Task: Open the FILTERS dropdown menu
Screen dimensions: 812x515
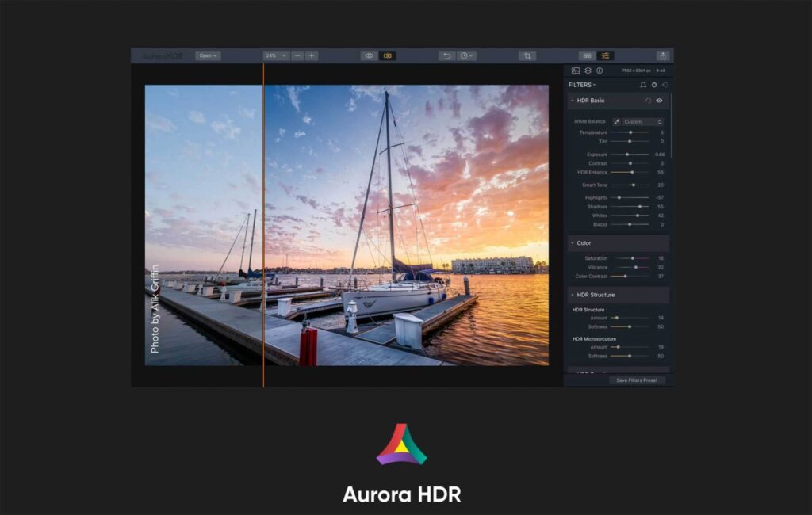Action: [582, 85]
